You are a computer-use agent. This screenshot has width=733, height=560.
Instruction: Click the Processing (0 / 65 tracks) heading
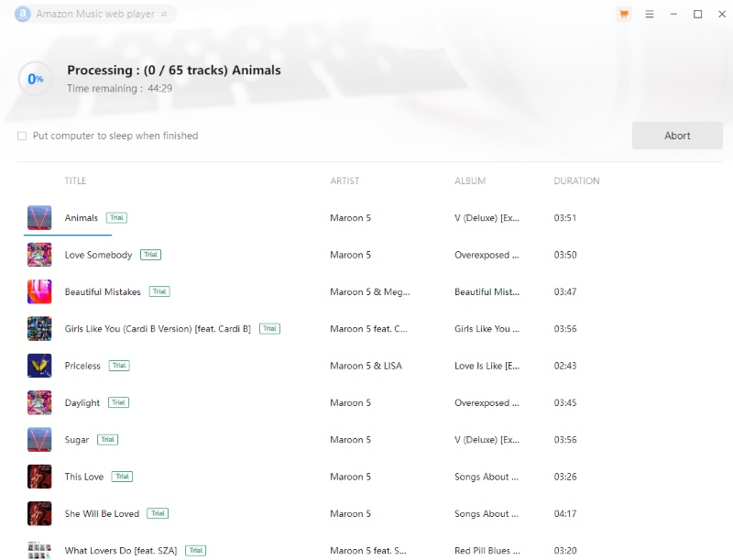pyautogui.click(x=174, y=71)
